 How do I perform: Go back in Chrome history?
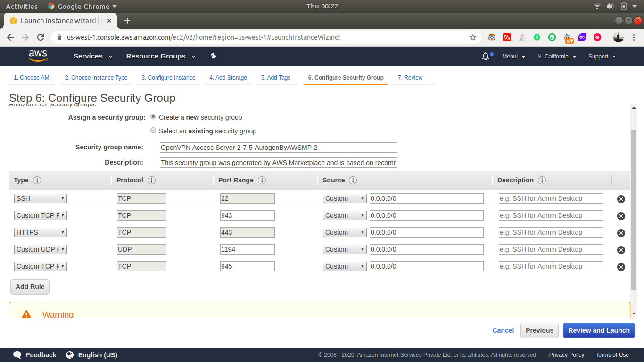click(10, 37)
